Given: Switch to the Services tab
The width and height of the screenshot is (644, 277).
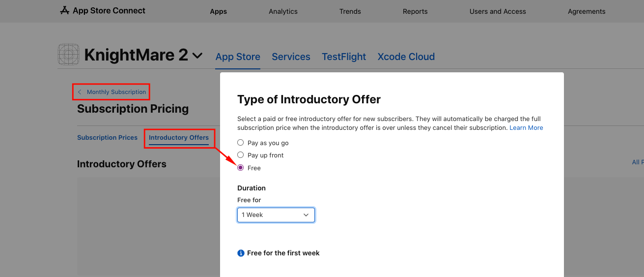Looking at the screenshot, I should pos(291,57).
